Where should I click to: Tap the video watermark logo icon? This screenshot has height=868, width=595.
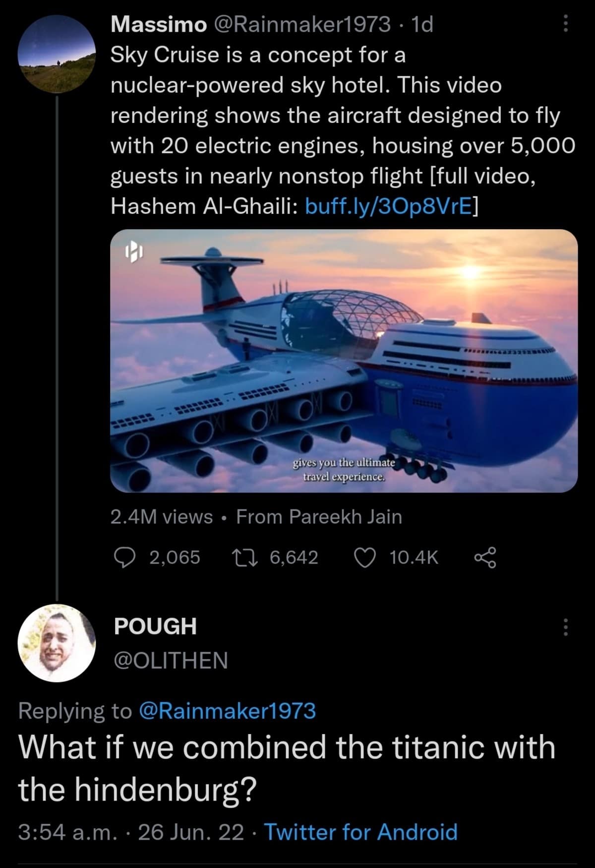tap(134, 252)
